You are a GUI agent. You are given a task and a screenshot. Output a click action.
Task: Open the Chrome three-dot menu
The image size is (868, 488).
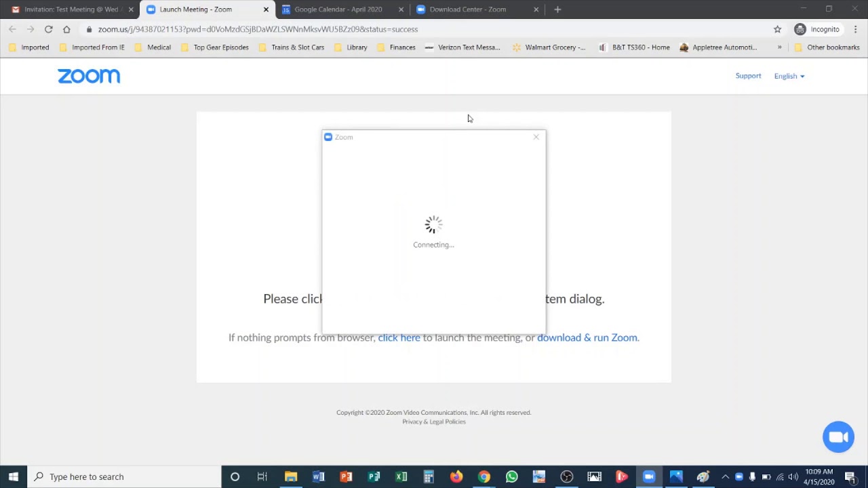click(x=856, y=29)
